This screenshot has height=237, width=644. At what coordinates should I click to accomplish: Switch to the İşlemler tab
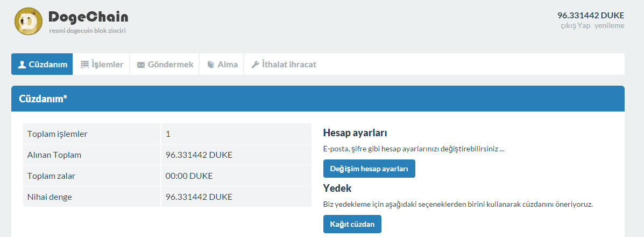click(x=102, y=64)
